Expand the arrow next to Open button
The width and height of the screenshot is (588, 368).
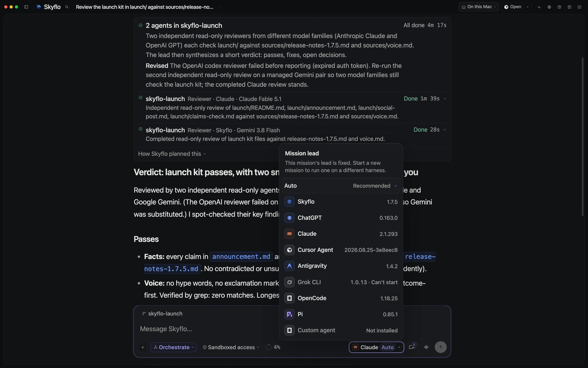pyautogui.click(x=528, y=7)
